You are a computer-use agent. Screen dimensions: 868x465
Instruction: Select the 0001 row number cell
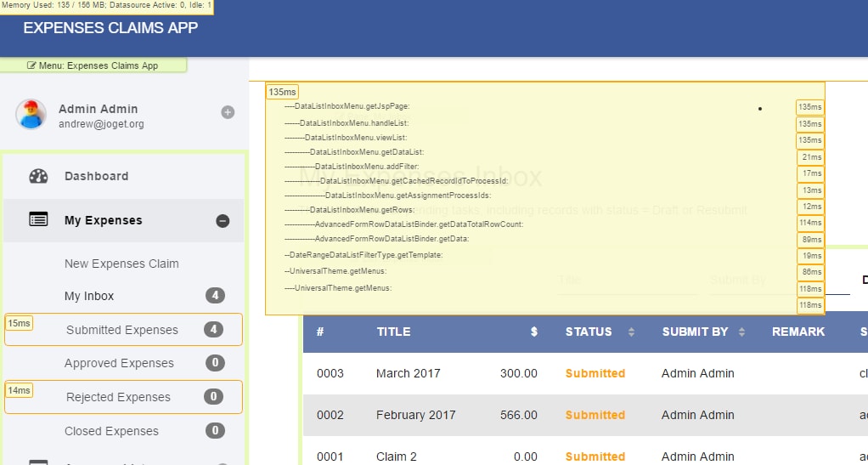pyautogui.click(x=330, y=456)
